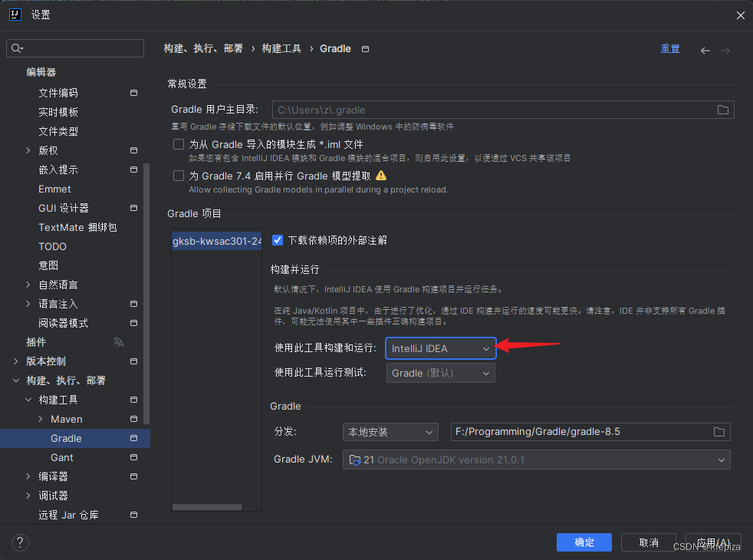753x560 pixels.
Task: Open 使用此工具运行测试 dropdown showing Gradle (默认)
Action: [440, 373]
